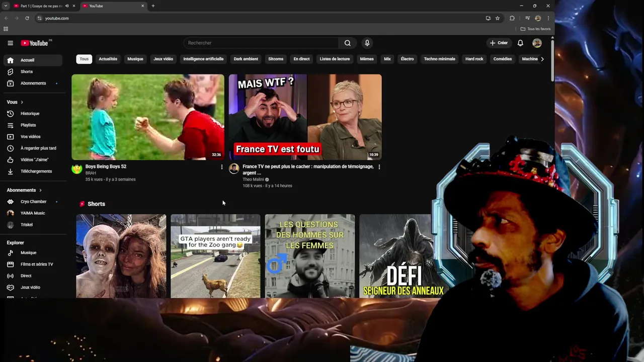644x362 pixels.
Task: Open the Cryo Chamber channel subscription
Action: tap(33, 202)
